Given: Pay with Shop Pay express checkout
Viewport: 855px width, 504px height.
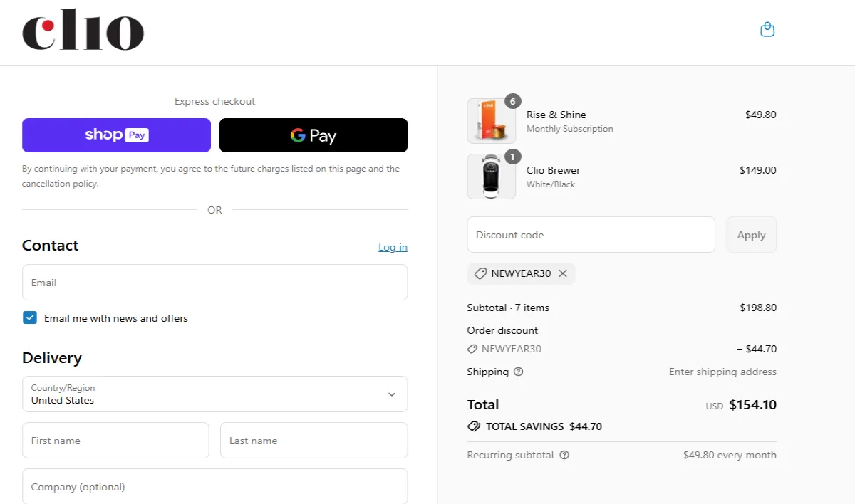Looking at the screenshot, I should click(116, 135).
